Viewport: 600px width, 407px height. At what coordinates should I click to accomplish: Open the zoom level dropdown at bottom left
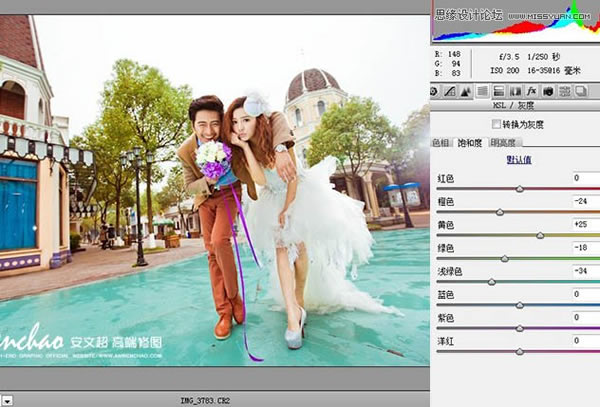coord(5,399)
